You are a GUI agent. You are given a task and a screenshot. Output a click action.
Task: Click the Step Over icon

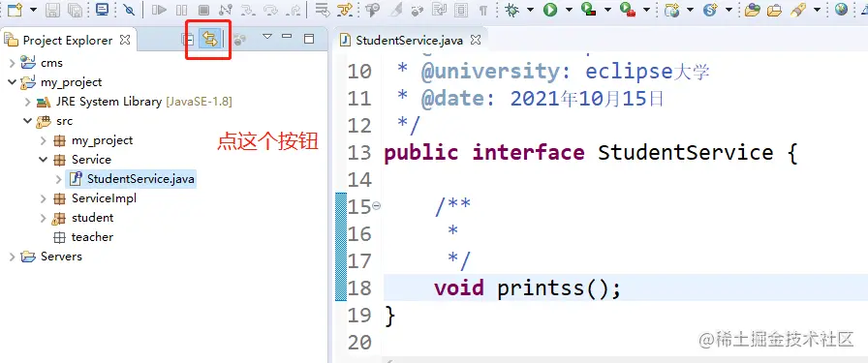pos(271,10)
